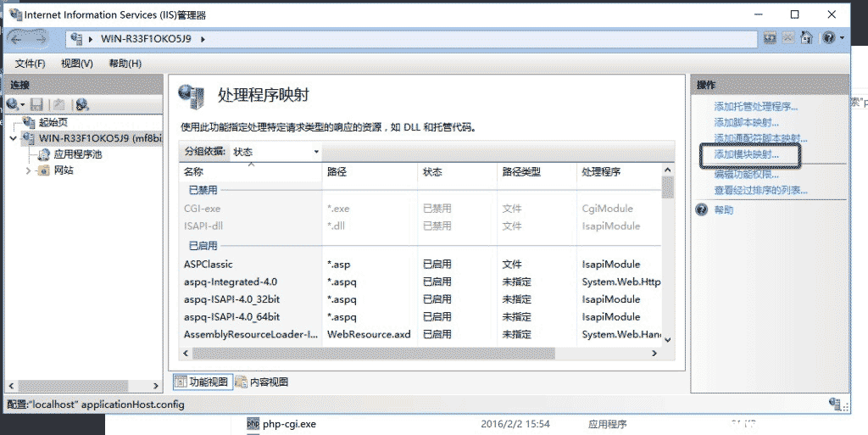Click the 网站 globe folder icon in tree
The width and height of the screenshot is (868, 435).
[x=43, y=170]
